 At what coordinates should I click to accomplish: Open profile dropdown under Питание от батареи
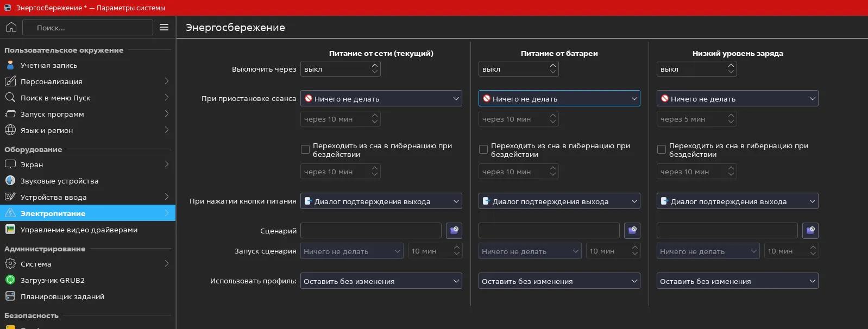(x=559, y=281)
